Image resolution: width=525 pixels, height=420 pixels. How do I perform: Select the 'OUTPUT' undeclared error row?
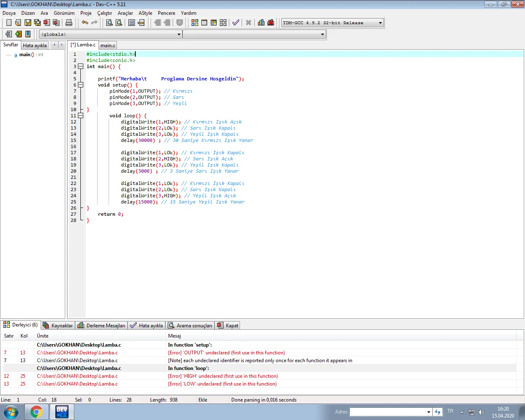(x=226, y=353)
